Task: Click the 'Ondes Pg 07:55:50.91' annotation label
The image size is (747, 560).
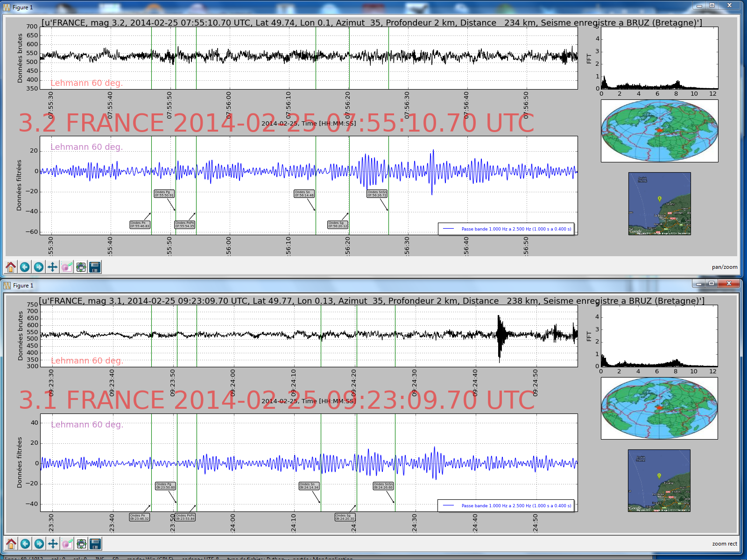Action: click(x=164, y=194)
